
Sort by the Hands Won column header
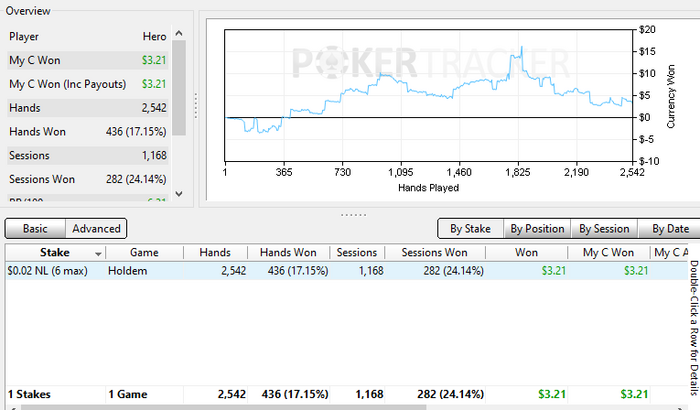[288, 252]
